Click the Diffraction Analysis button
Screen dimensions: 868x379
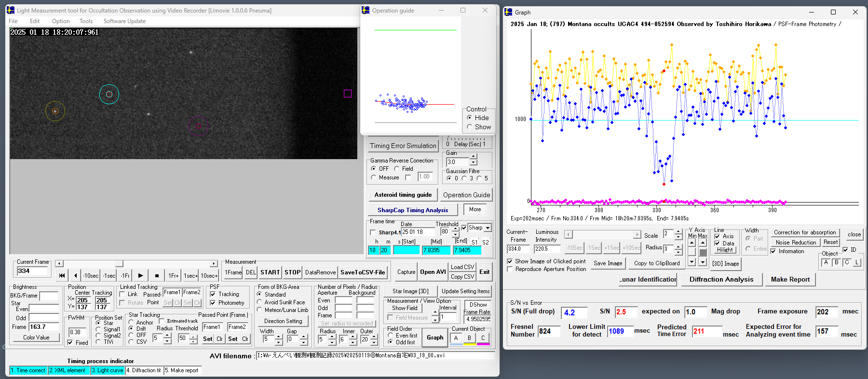pyautogui.click(x=721, y=279)
